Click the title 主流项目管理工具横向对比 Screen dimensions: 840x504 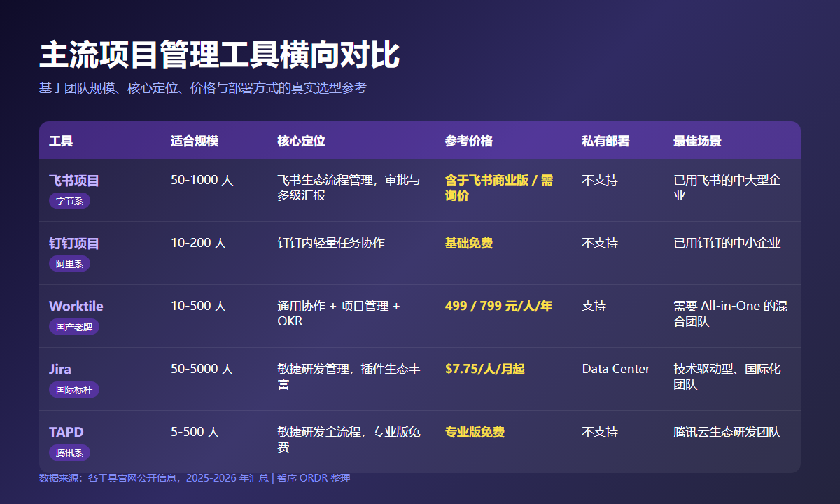click(x=219, y=55)
